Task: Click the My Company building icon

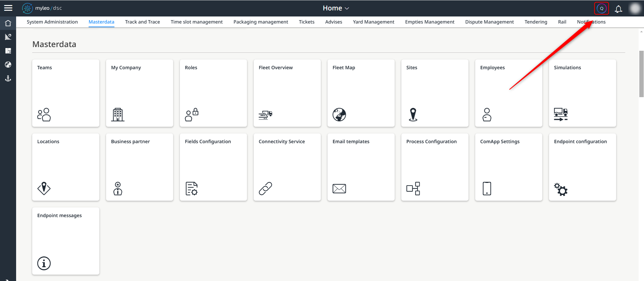Action: (118, 115)
